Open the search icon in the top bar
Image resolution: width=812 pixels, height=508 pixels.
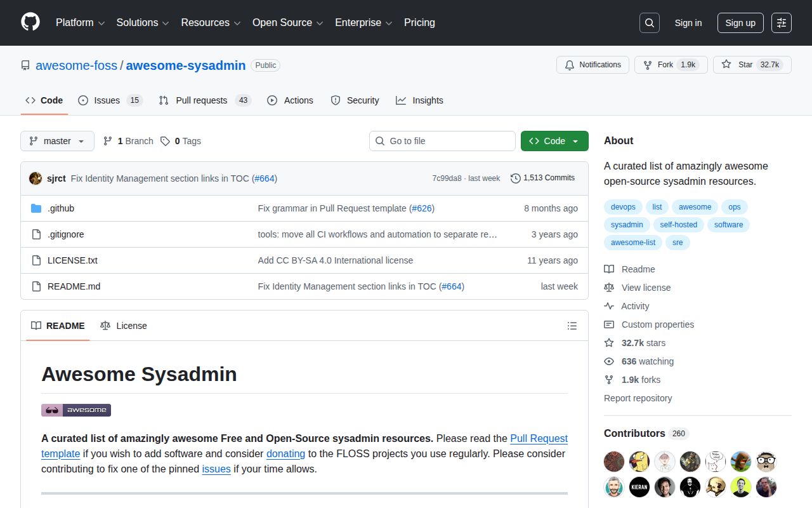[x=649, y=22]
